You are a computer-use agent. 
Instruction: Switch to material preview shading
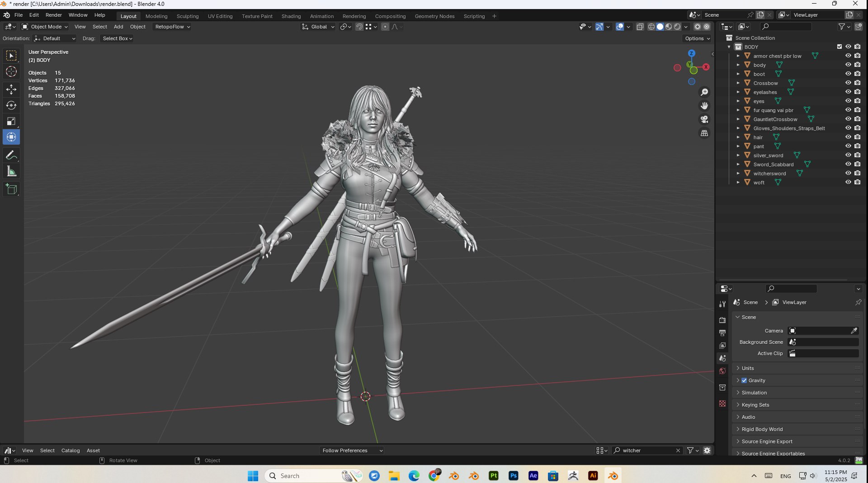point(669,27)
